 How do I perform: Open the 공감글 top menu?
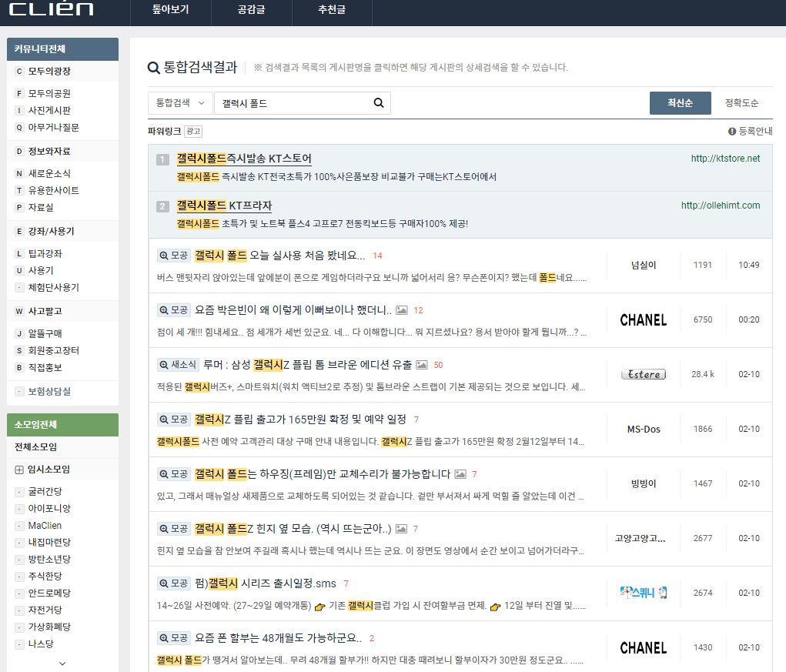(x=251, y=9)
